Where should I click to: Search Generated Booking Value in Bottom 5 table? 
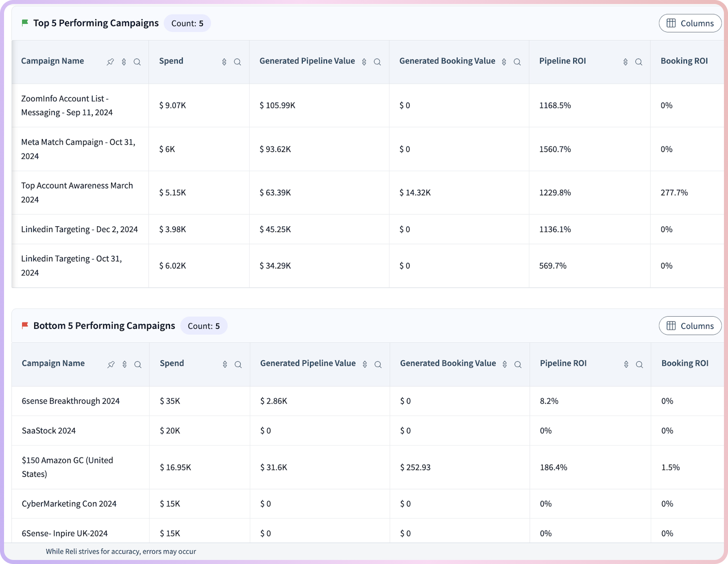518,364
